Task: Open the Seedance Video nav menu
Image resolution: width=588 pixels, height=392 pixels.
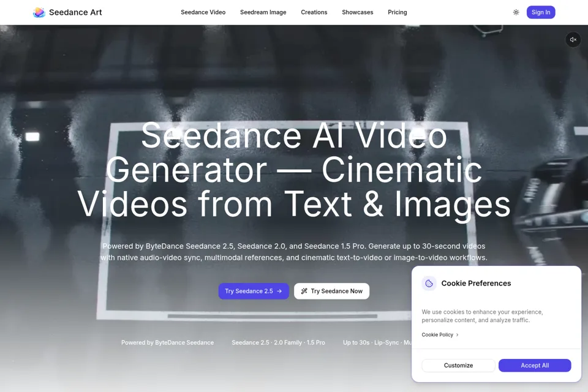Action: [x=203, y=12]
